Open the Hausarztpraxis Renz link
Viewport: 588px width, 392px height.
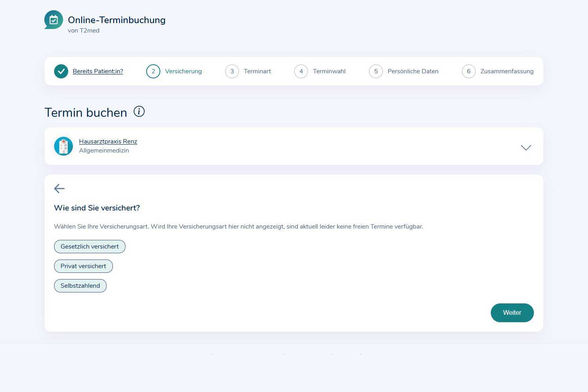(108, 142)
